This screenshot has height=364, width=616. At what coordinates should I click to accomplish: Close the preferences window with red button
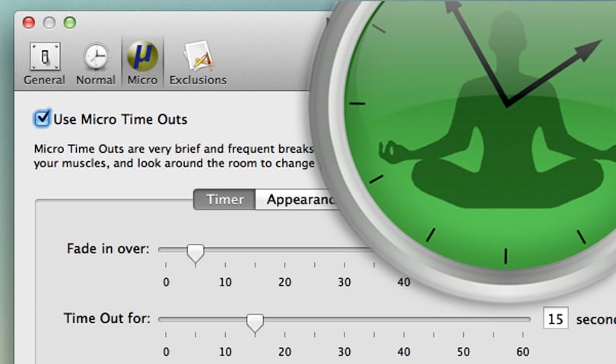tap(29, 22)
